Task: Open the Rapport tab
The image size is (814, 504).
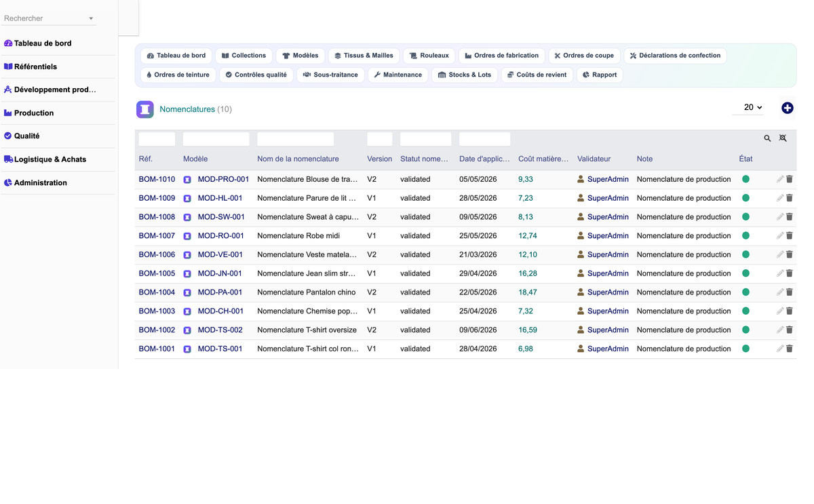Action: pos(600,75)
